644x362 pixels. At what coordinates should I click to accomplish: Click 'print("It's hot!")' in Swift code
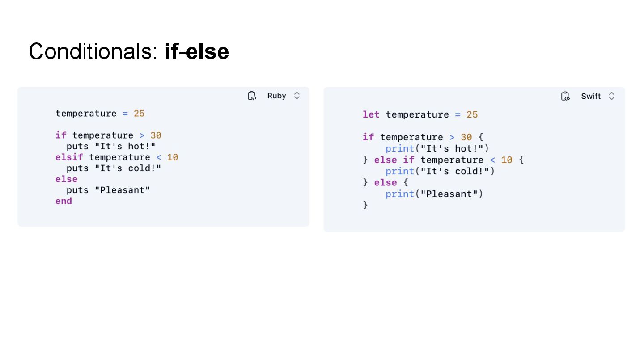(437, 148)
